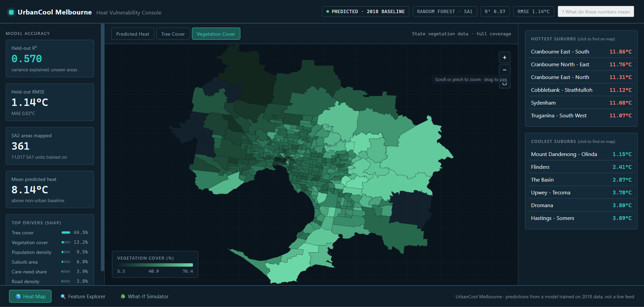Screen dimensions: 644x307
Task: Click the 'MODEL ACCURACY' section heading
Action: tap(28, 34)
